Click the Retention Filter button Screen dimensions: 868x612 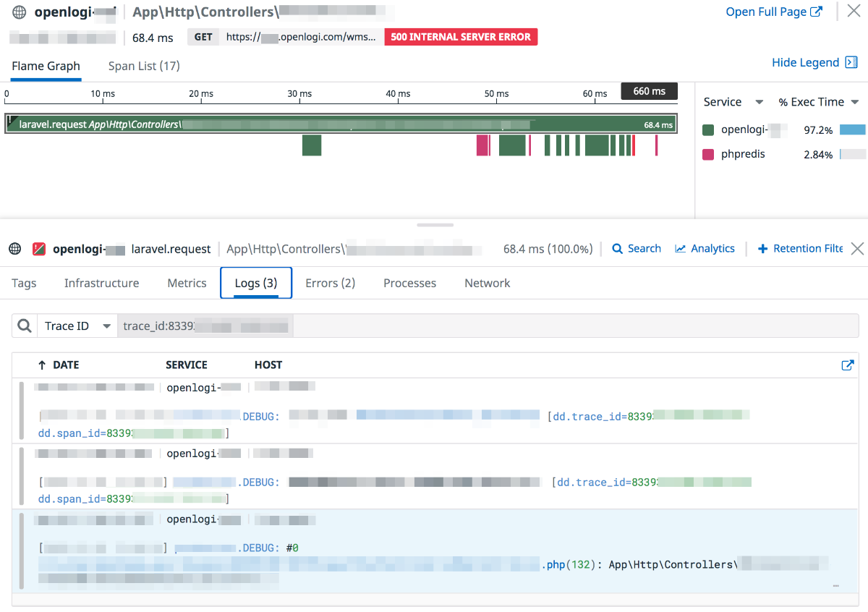[799, 248]
